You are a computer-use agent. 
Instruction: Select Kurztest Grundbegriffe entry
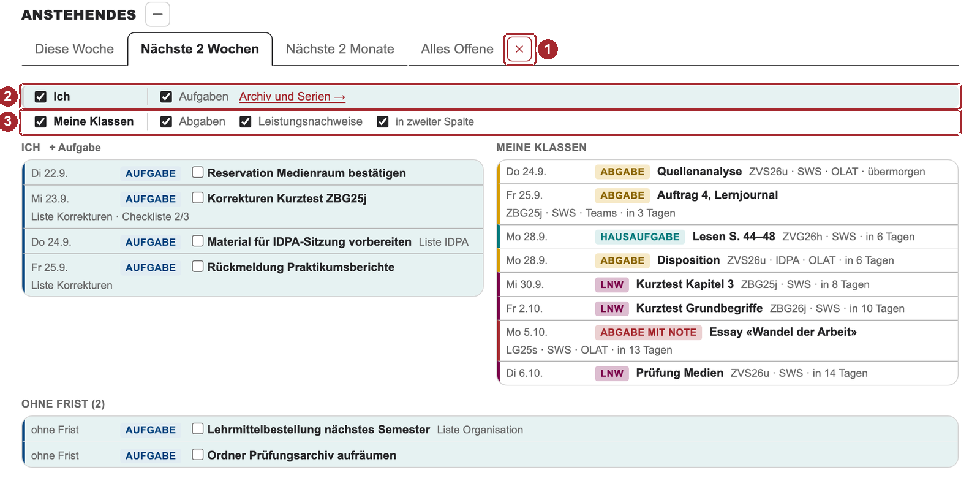tap(699, 308)
